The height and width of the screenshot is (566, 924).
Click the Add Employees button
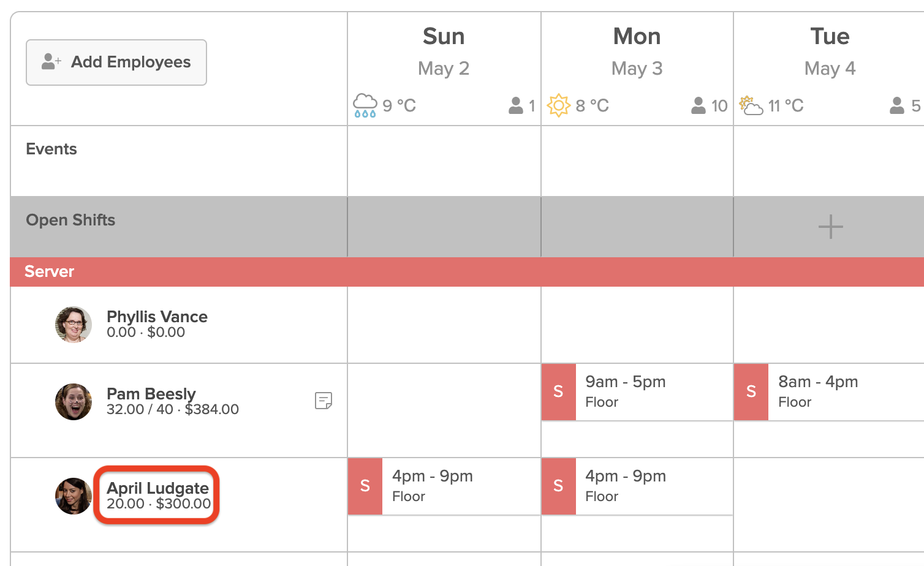point(116,62)
